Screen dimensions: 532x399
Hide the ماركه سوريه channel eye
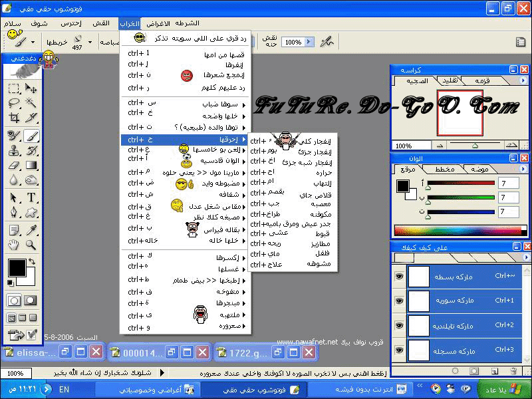point(399,301)
